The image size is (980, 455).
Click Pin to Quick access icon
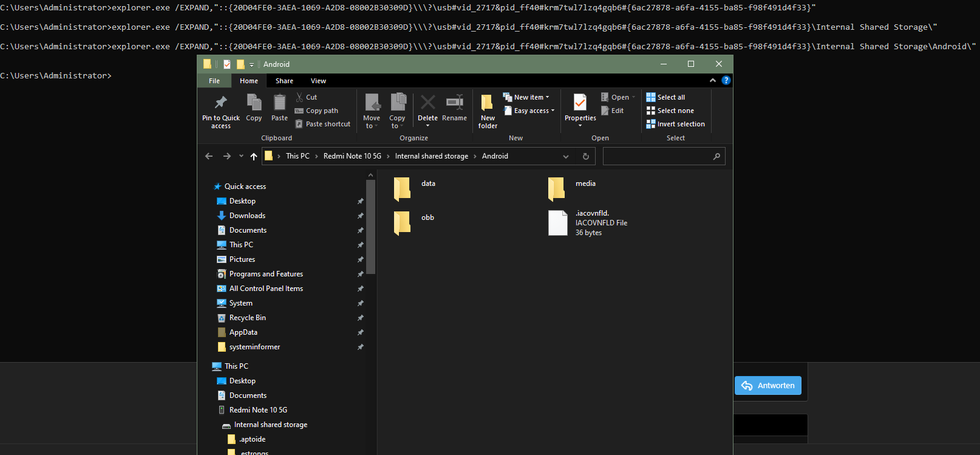(220, 102)
